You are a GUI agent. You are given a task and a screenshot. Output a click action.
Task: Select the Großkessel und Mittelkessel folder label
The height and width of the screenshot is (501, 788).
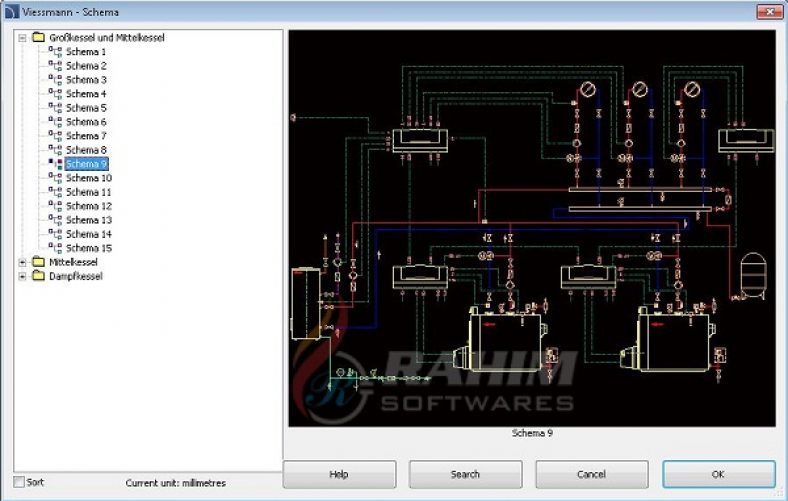tap(107, 37)
